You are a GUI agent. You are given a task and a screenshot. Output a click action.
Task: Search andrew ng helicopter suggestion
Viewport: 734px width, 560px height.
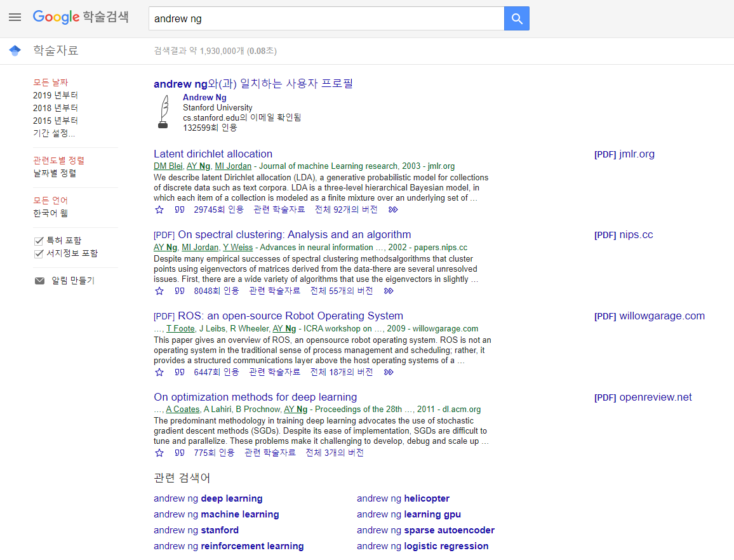tap(403, 498)
